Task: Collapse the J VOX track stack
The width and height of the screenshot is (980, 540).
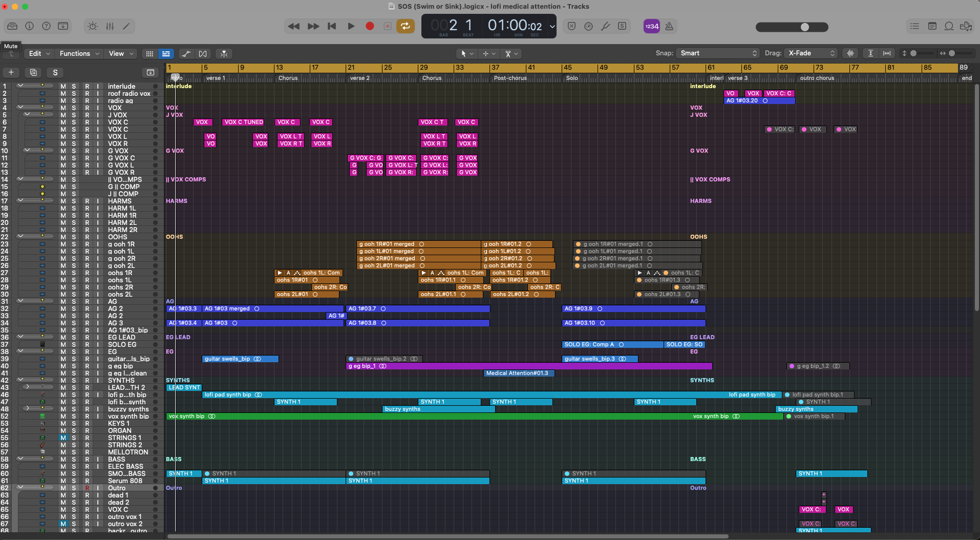Action: (27, 114)
